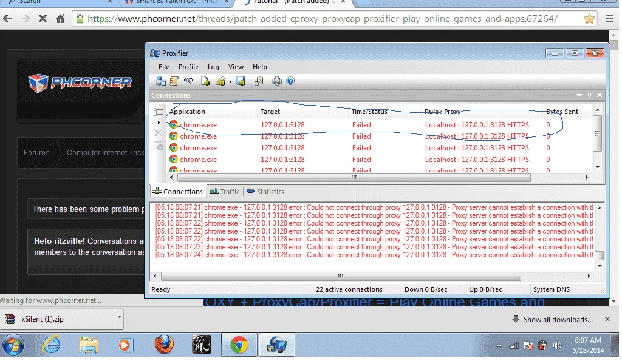
Task: Click Chrome's Home button
Action: (x=60, y=19)
